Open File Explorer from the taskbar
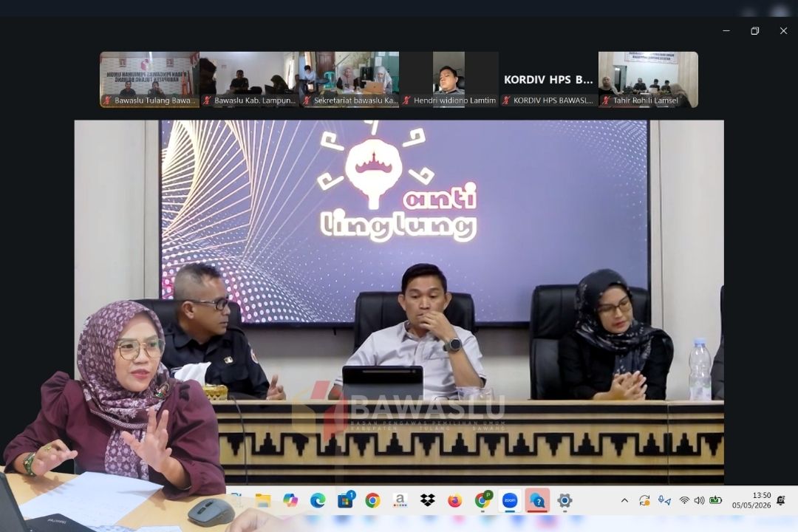 click(x=262, y=501)
